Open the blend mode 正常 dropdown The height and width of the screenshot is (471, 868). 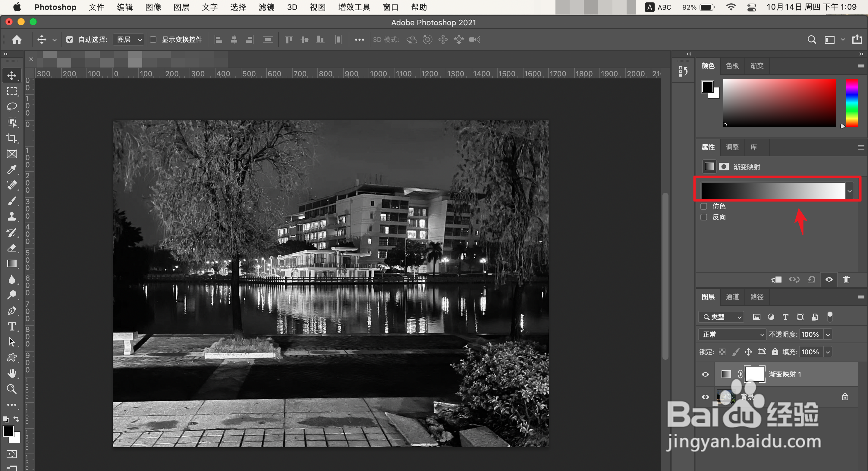click(732, 334)
